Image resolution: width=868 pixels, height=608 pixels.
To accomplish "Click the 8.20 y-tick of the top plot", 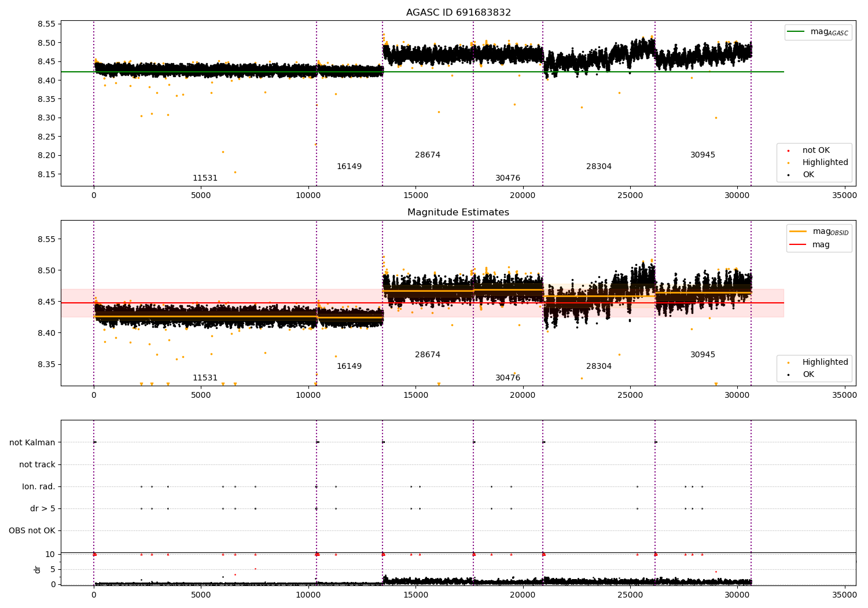I will point(46,155).
